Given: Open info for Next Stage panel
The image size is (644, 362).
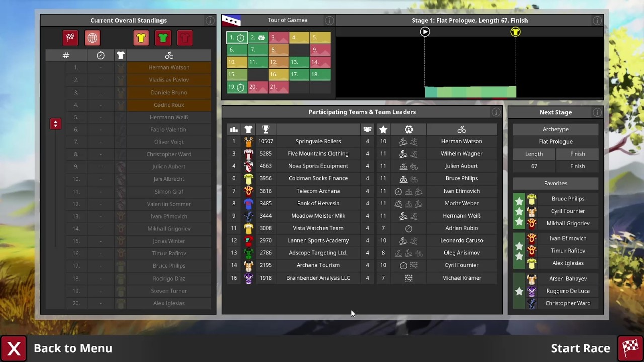Looking at the screenshot, I should (x=597, y=112).
